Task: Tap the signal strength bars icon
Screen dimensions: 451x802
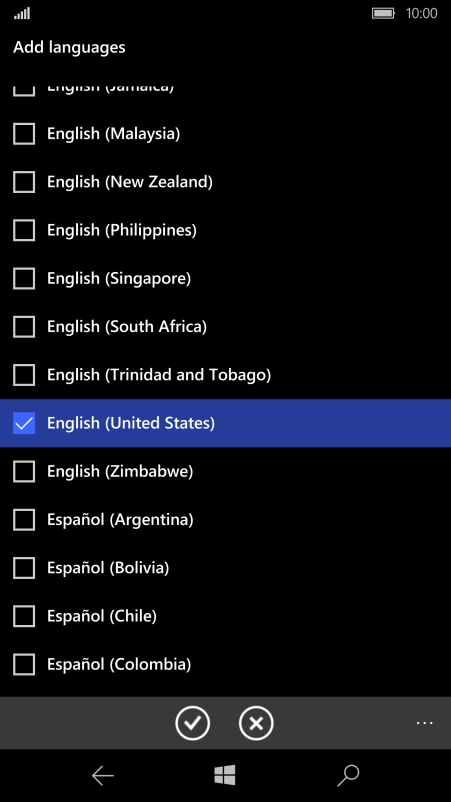Action: (x=22, y=13)
